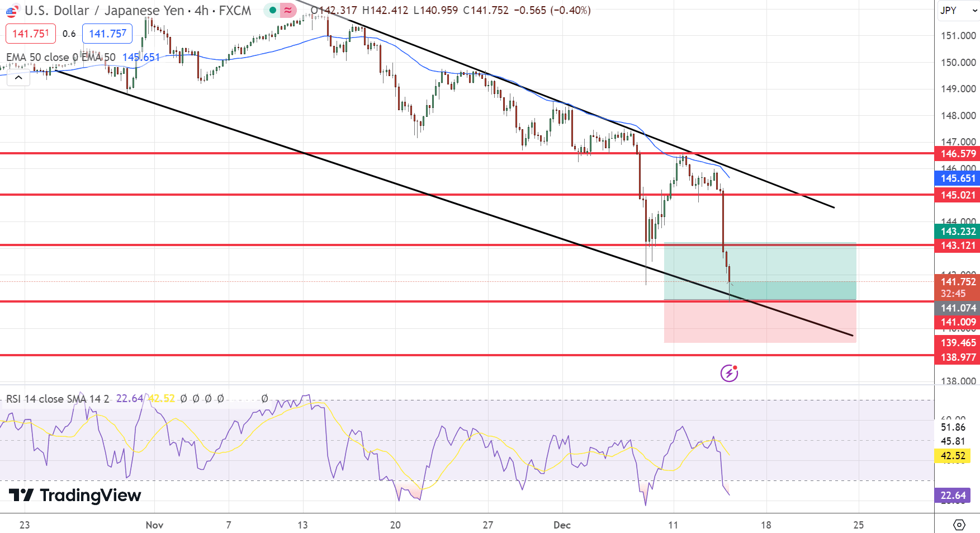
Task: Click the spread value 0.6
Action: (x=69, y=34)
